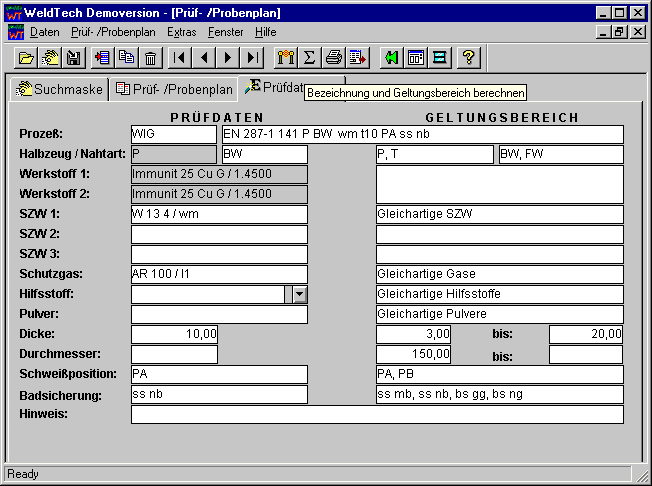Open the Fenster menu
The height and width of the screenshot is (486, 652).
[225, 32]
